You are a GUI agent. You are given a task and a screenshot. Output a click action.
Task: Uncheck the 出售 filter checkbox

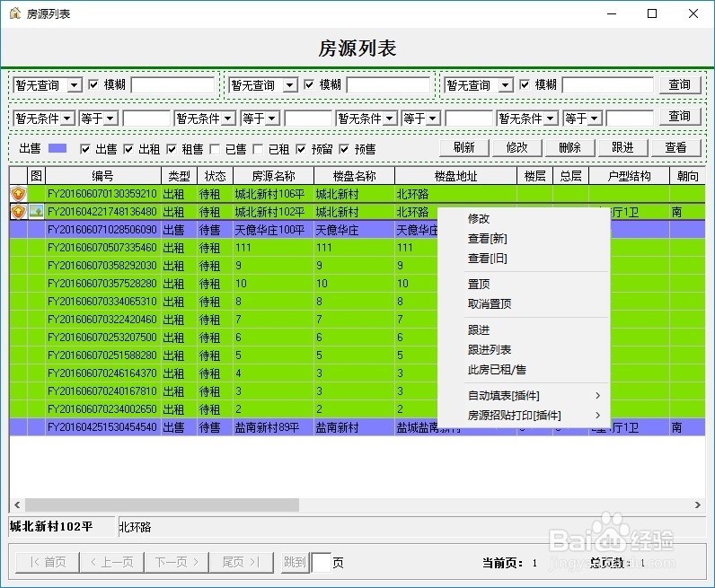84,149
